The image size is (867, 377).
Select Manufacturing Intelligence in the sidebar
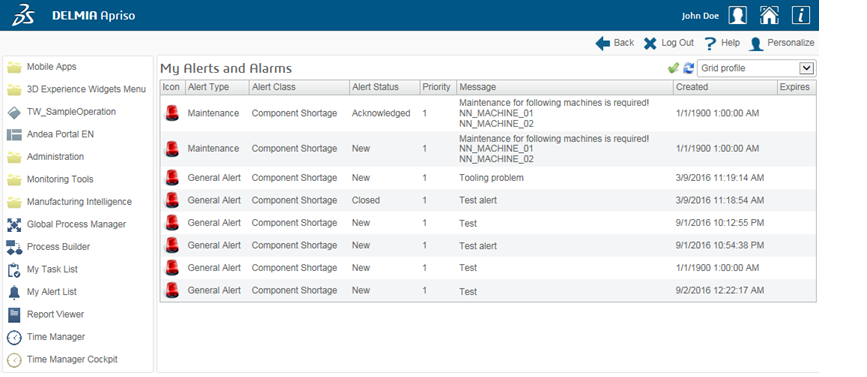pyautogui.click(x=79, y=202)
